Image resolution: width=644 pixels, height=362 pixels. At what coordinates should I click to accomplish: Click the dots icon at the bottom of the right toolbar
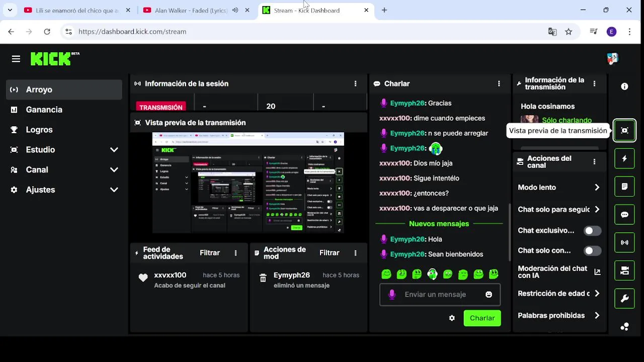pyautogui.click(x=624, y=327)
